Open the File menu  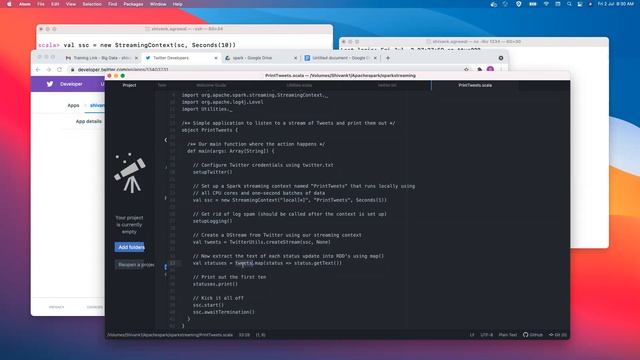pyautogui.click(x=41, y=4)
